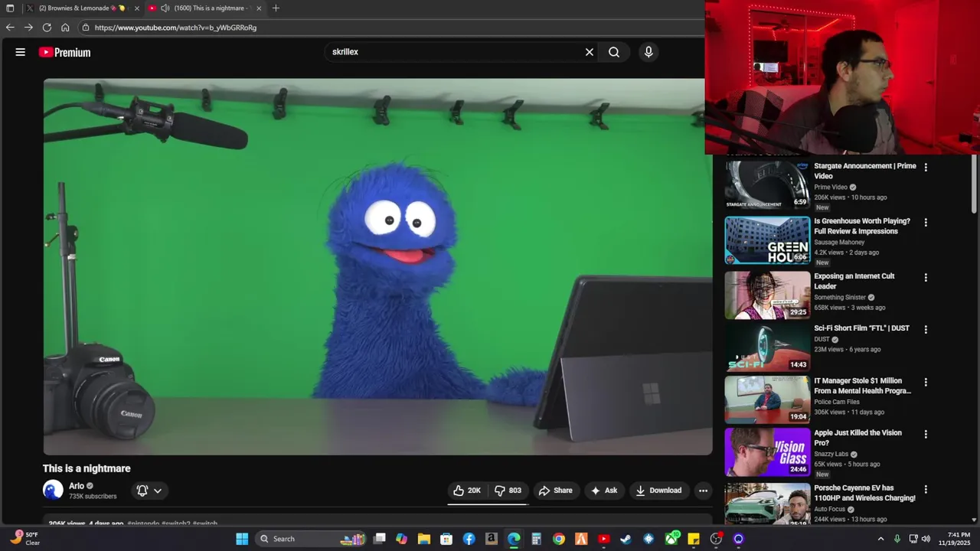
Task: Open Facebook from the taskbar
Action: coord(469,539)
